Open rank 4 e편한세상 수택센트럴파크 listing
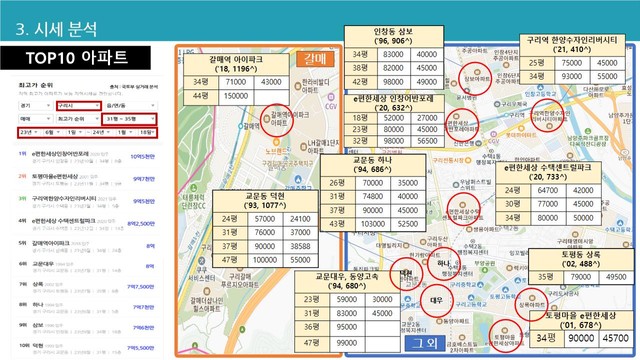Screen dimensions: 640x360 (x=87, y=224)
